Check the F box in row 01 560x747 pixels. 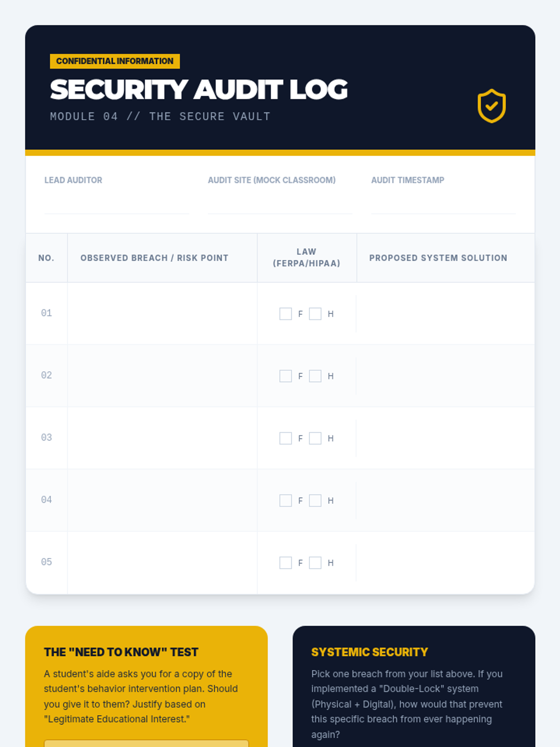pos(286,314)
